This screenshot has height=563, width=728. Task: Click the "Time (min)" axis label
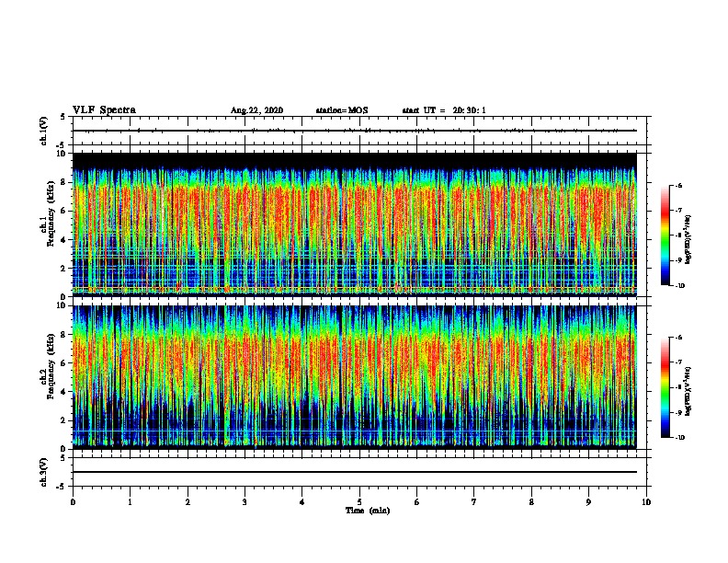click(x=368, y=511)
